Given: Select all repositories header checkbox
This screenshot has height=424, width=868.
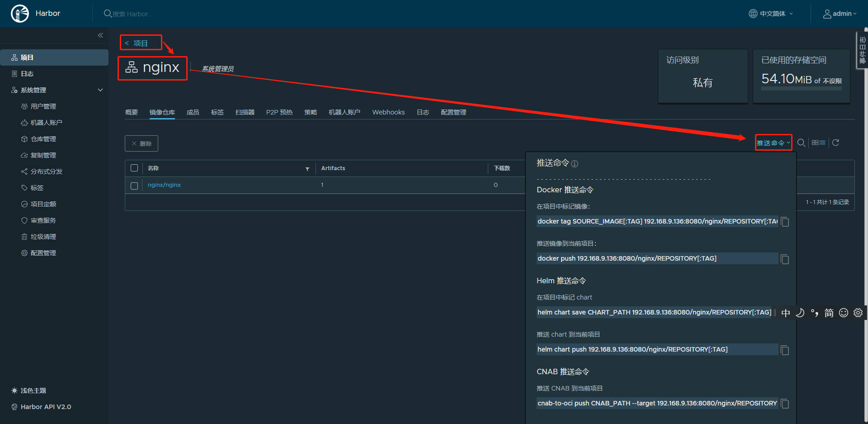Looking at the screenshot, I should [134, 168].
